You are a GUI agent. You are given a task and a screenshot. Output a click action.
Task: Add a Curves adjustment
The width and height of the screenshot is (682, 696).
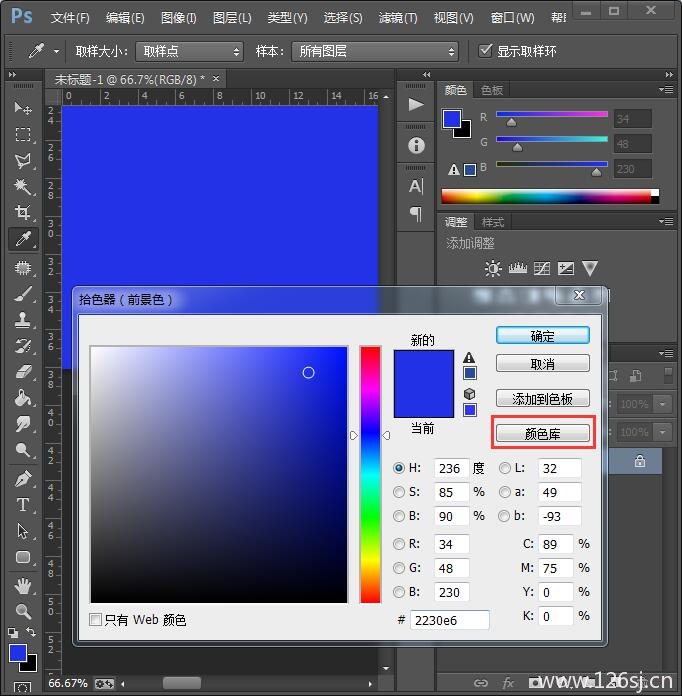pyautogui.click(x=542, y=269)
